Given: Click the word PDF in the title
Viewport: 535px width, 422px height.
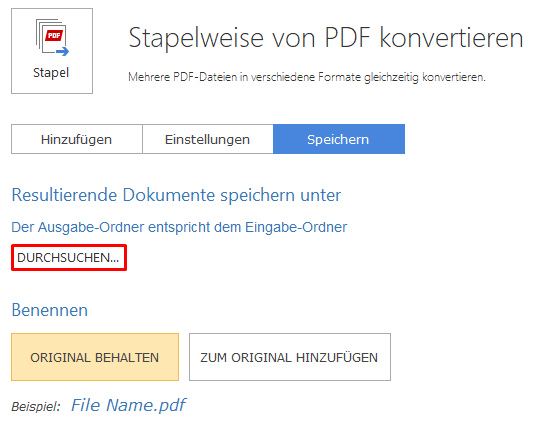Looking at the screenshot, I should [347, 37].
